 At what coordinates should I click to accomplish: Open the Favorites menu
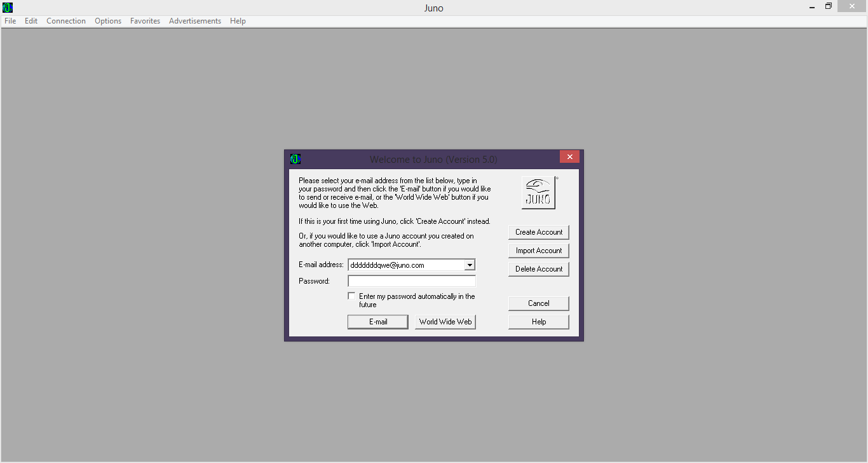tap(145, 21)
